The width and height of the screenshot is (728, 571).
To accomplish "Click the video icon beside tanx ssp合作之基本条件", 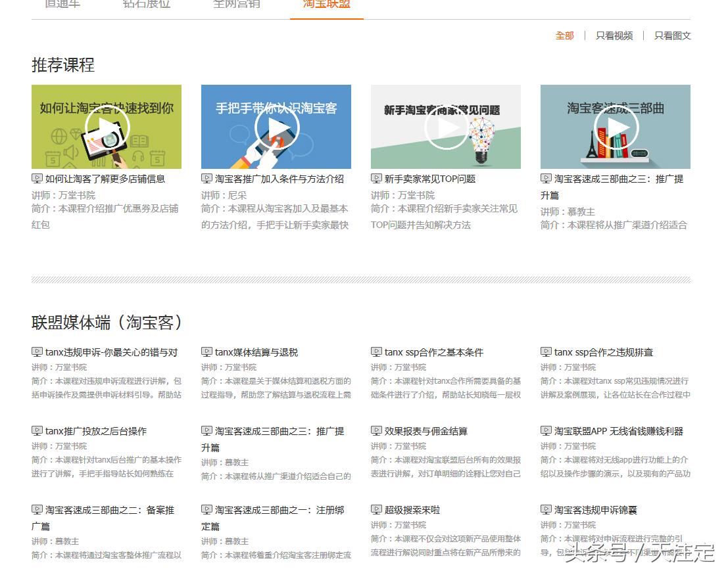I will (x=376, y=352).
